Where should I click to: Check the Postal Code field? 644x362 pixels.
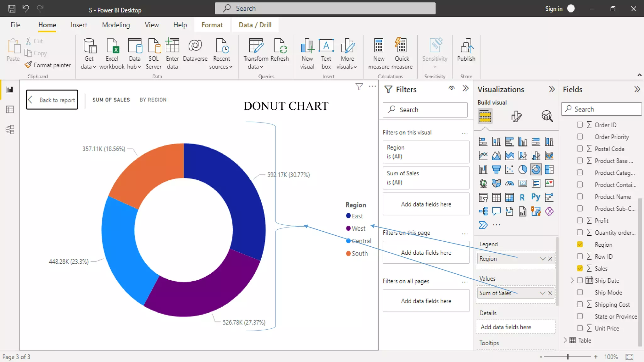[580, 149]
